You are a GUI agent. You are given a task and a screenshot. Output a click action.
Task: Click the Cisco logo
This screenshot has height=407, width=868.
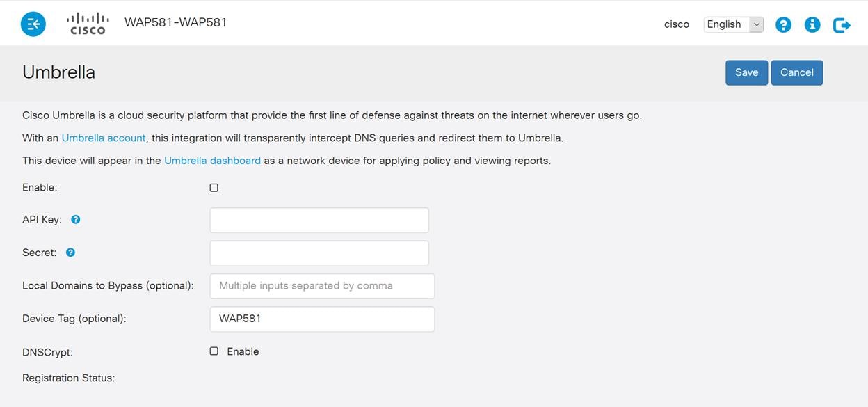pyautogui.click(x=88, y=24)
